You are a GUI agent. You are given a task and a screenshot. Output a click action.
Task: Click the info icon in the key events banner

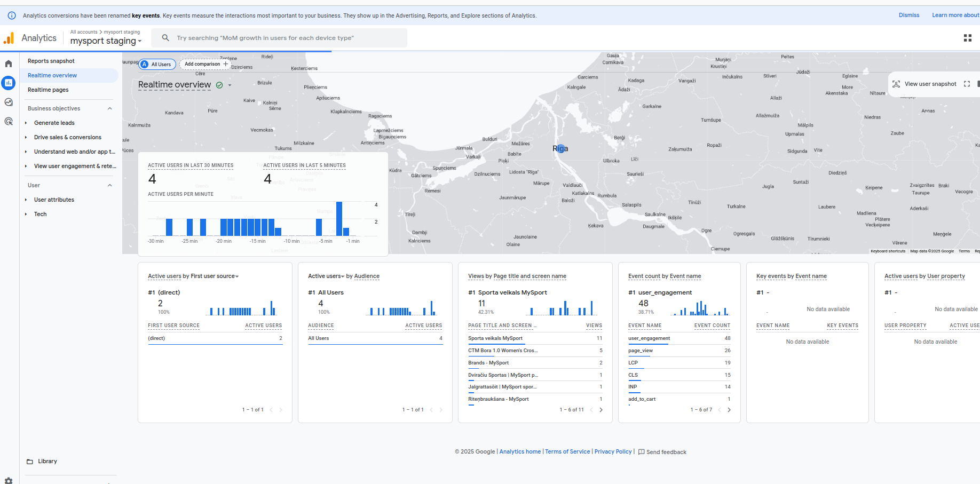click(x=12, y=15)
